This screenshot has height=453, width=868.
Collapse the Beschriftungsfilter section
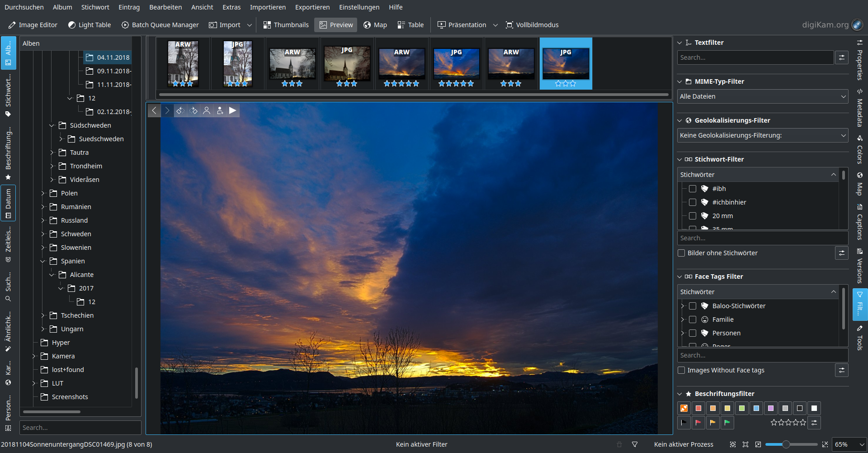(679, 394)
